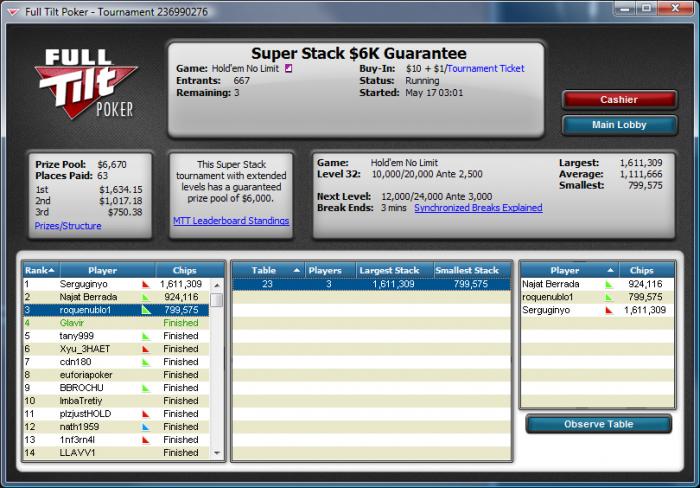Viewport: 700px width, 488px height.
Task: Click the flag icon in highlighted roquenublo1 rank row
Action: tap(146, 309)
